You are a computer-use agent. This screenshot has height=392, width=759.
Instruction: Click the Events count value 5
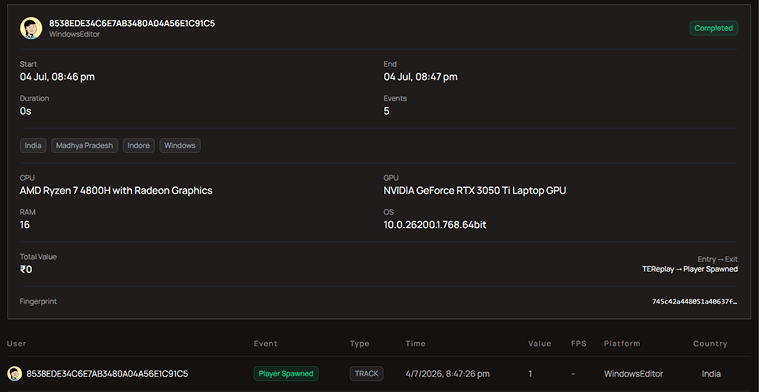[x=386, y=111]
